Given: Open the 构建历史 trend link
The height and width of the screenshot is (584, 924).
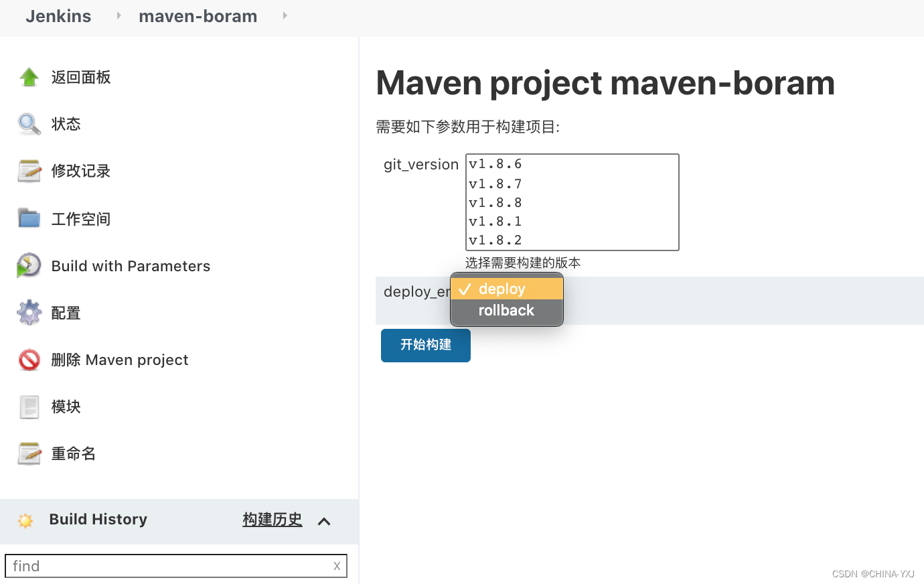Looking at the screenshot, I should (273, 520).
